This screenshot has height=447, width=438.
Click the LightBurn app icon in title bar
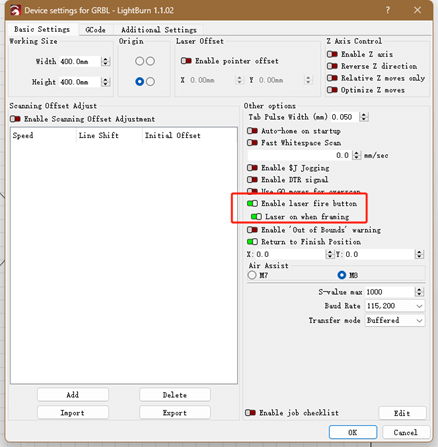(15, 10)
